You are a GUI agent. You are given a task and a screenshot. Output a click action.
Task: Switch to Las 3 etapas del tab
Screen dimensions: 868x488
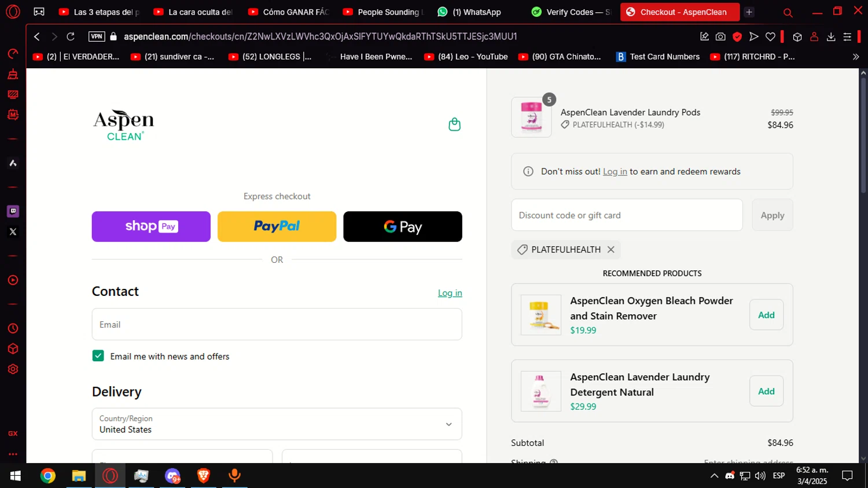(x=100, y=12)
